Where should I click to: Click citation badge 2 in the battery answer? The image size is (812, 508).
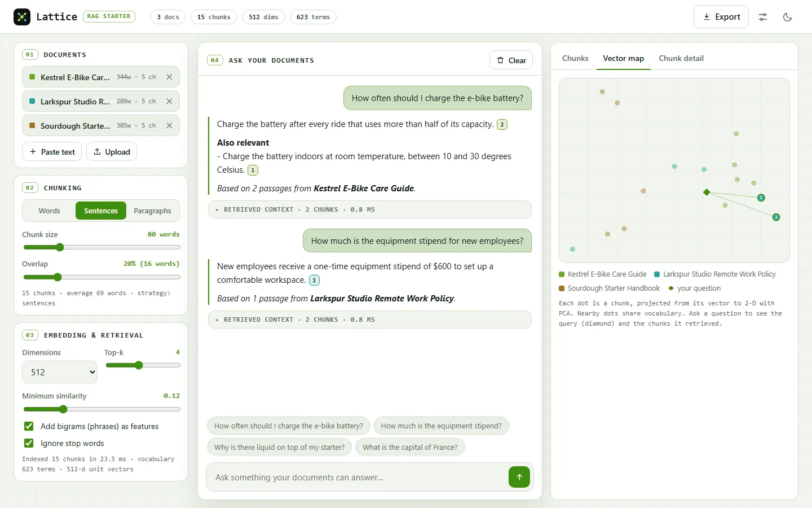click(502, 124)
